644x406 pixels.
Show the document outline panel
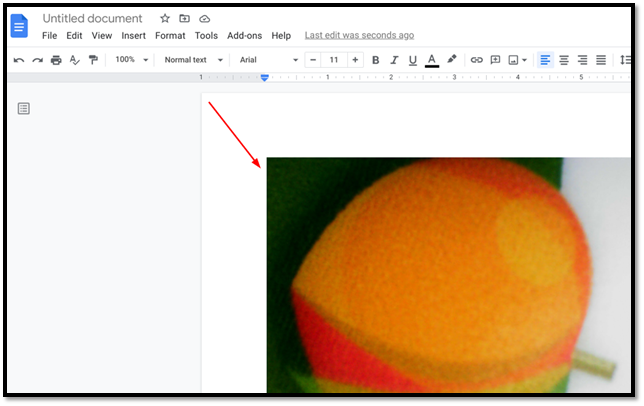click(24, 109)
